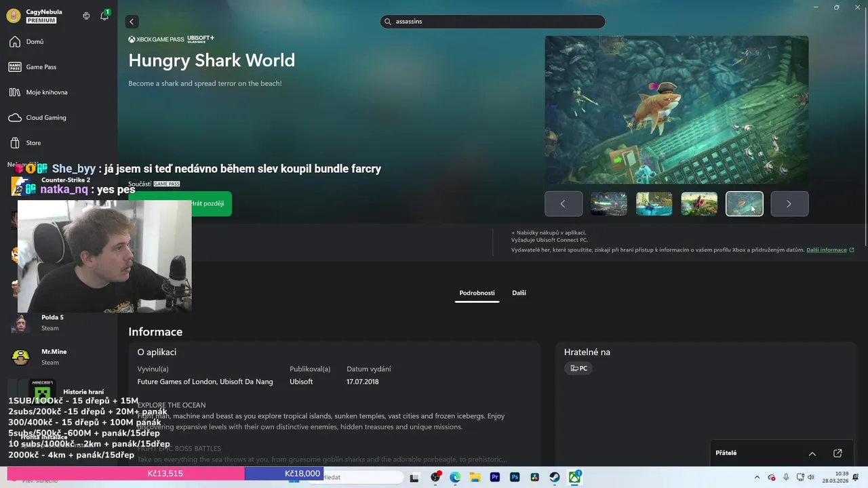
Task: Open Mr.Mine in the sidebar games list
Action: click(58, 357)
